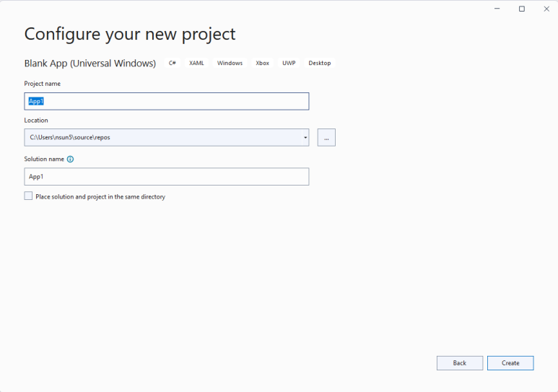Open the browse folder ellipsis button

(x=326, y=137)
